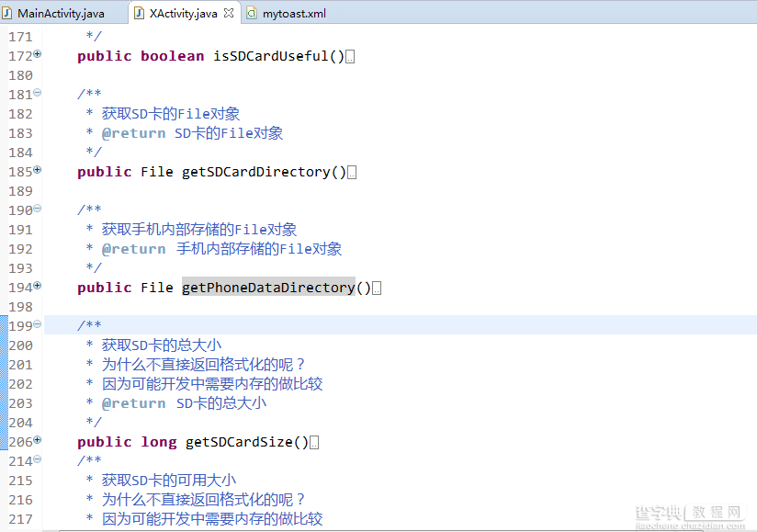The image size is (757, 532).
Task: Expand the folded isSDCardUseful method at line 172
Action: [x=38, y=54]
